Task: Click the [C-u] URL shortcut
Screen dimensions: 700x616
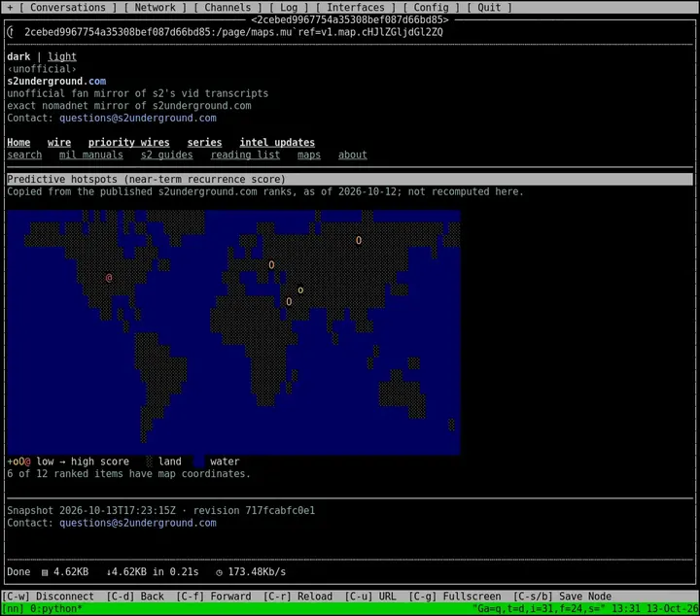Action: tap(370, 597)
